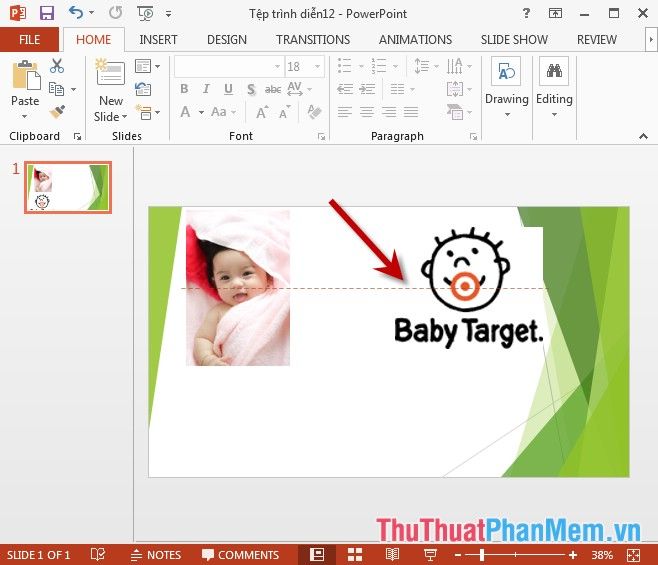The width and height of the screenshot is (658, 565).
Task: Switch to the SLIDE SHOW tab
Action: (x=514, y=39)
